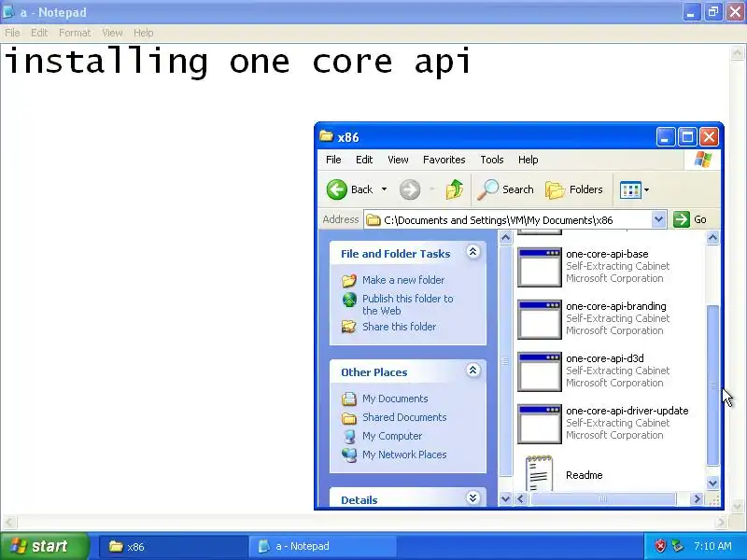Click Make a new folder icon
747x560 pixels.
349,281
